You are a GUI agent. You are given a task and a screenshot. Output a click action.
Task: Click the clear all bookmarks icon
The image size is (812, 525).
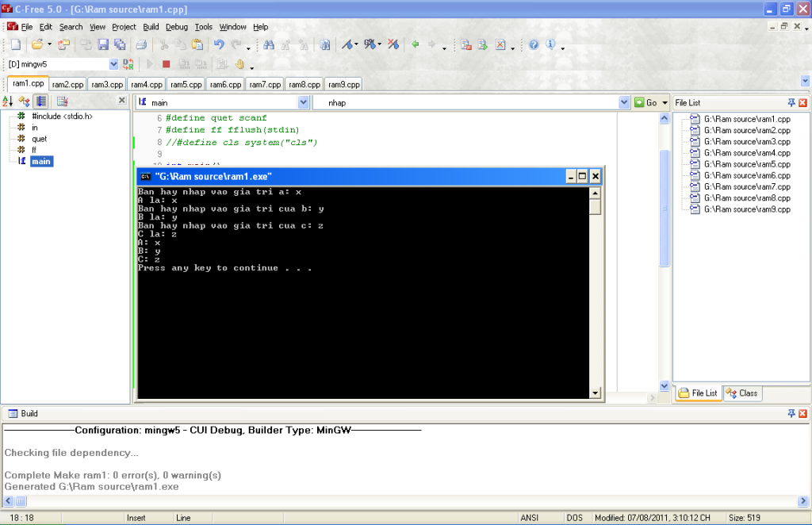393,44
